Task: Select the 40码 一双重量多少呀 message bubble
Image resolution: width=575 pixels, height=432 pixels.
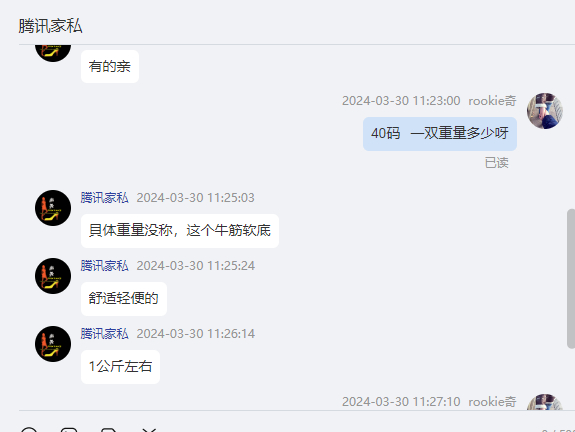Action: (x=440, y=134)
